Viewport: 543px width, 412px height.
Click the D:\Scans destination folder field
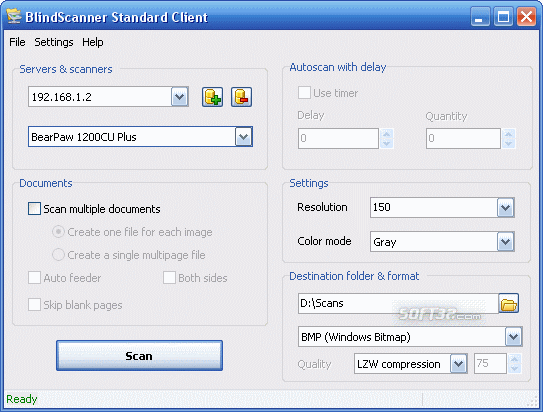(398, 304)
